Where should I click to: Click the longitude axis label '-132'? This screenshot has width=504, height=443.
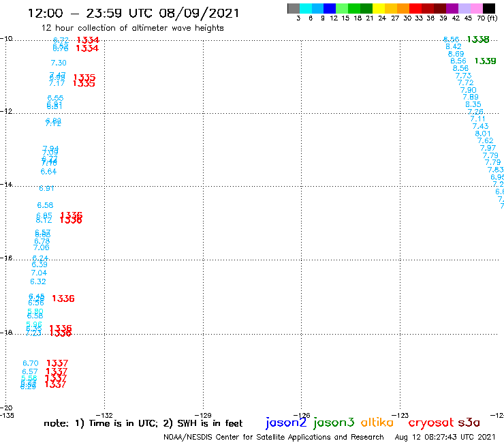click(x=104, y=415)
